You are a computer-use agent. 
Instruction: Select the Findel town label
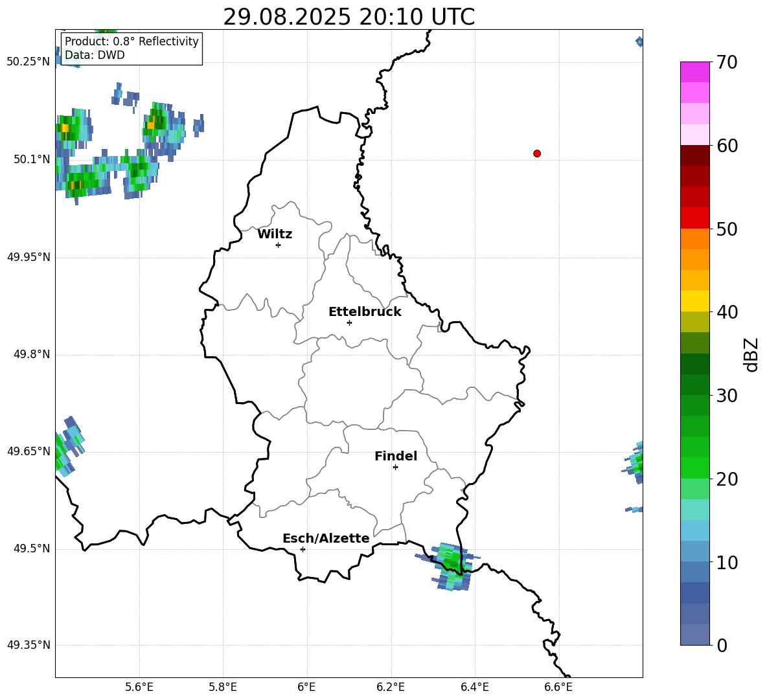pyautogui.click(x=395, y=457)
